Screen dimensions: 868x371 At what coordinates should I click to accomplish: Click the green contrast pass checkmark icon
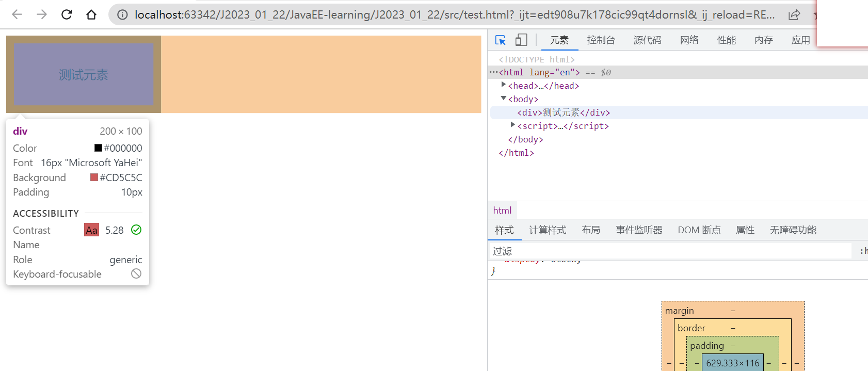click(136, 230)
